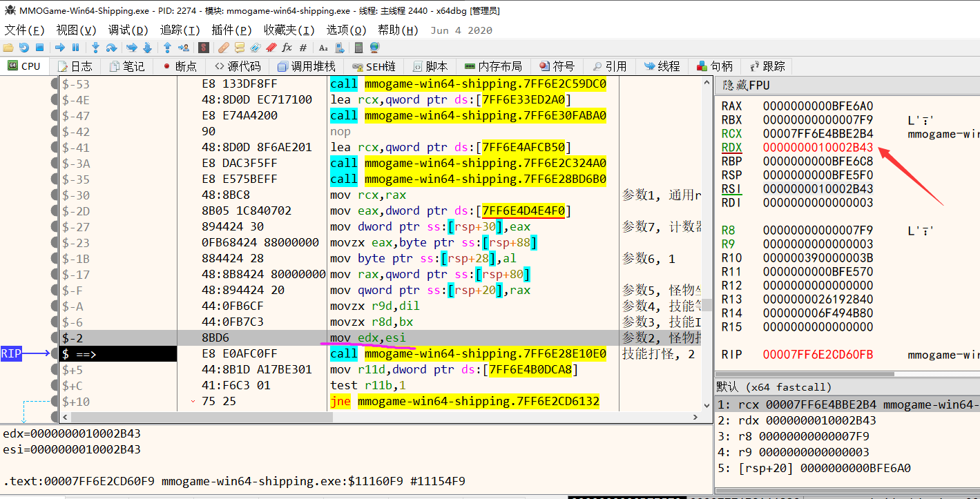Run the program with the arrow icon
Image resolution: width=980 pixels, height=499 pixels.
pos(60,48)
